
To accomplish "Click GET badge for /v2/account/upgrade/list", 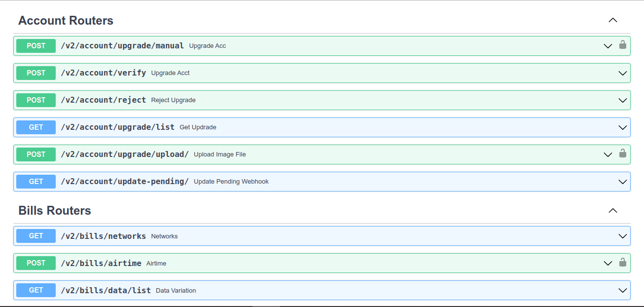I will tap(36, 127).
